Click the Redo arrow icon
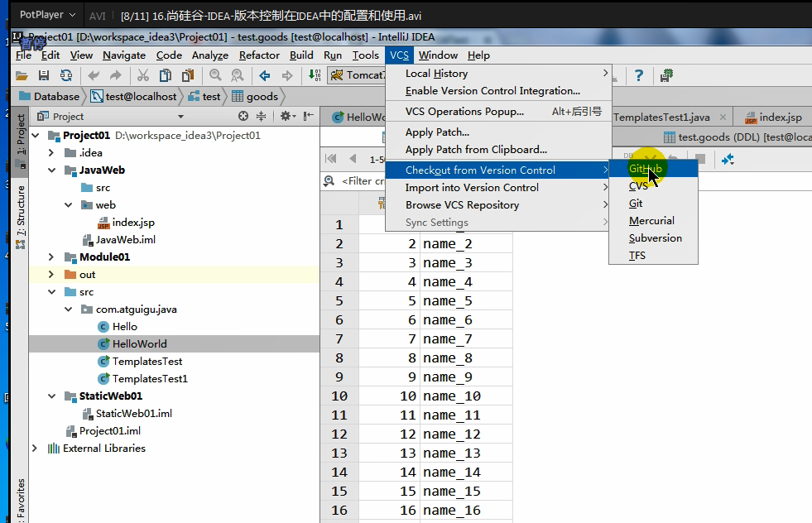The image size is (812, 523). pyautogui.click(x=116, y=75)
